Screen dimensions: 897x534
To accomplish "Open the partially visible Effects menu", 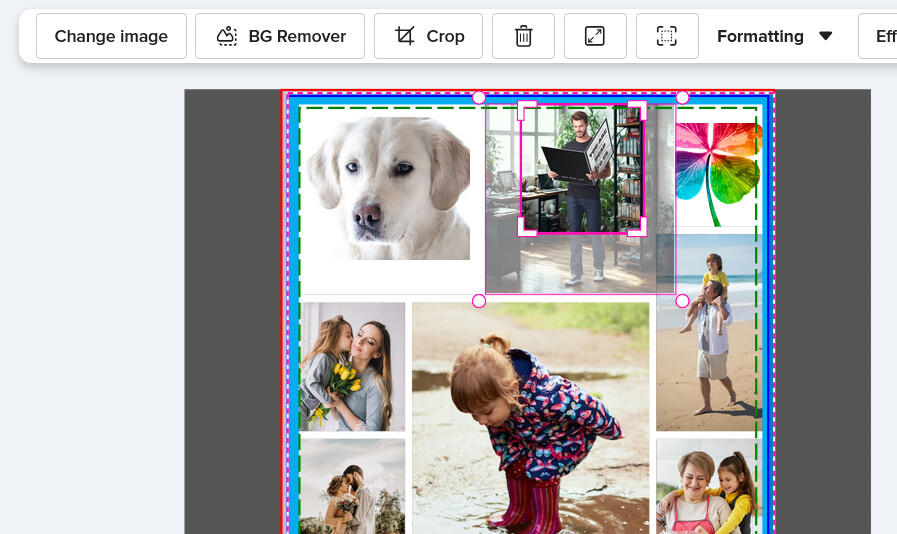I will point(878,36).
